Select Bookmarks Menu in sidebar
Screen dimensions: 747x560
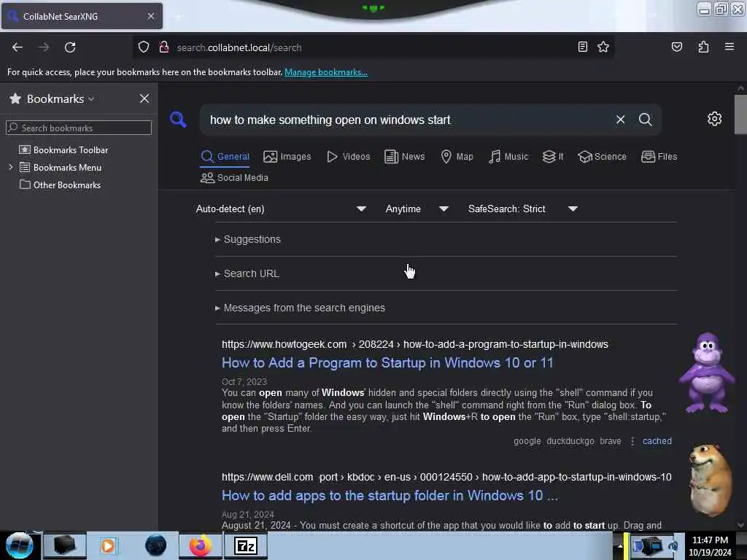tap(67, 168)
